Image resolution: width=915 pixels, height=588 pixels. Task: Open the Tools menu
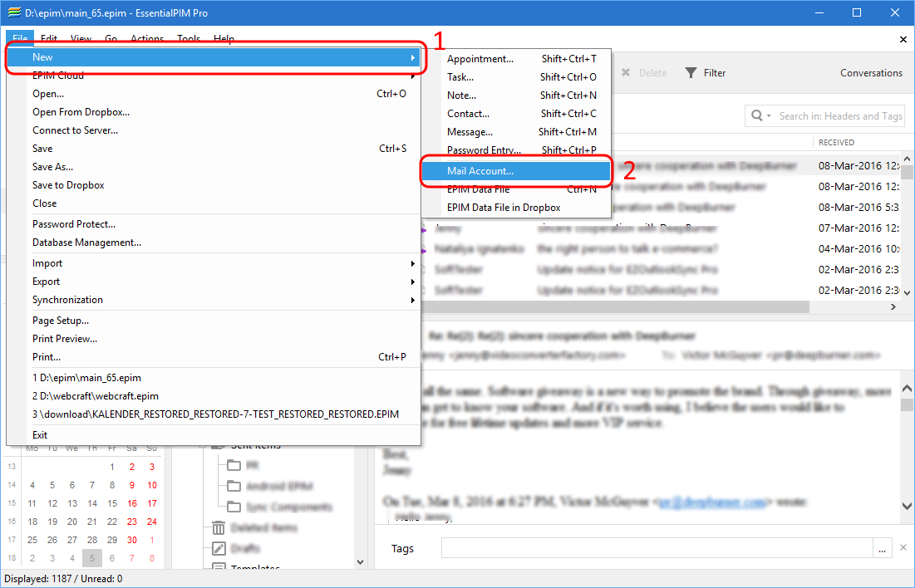click(189, 38)
